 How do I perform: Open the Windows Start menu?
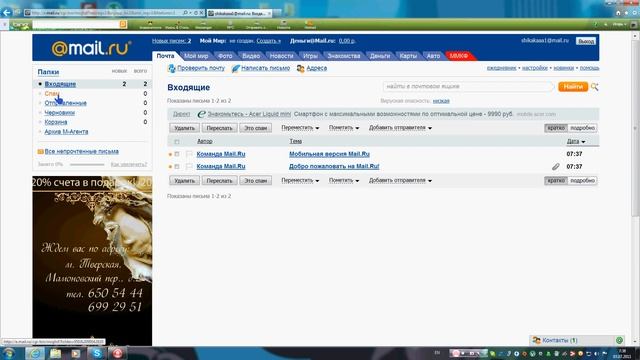tap(9, 353)
